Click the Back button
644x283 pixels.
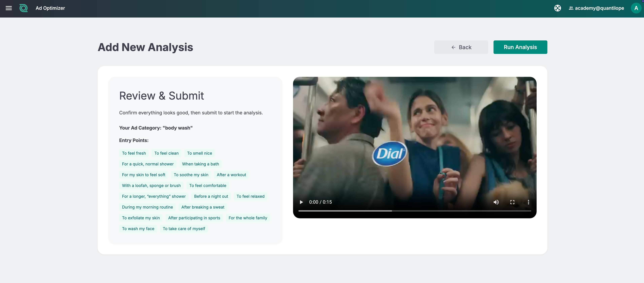(x=461, y=47)
